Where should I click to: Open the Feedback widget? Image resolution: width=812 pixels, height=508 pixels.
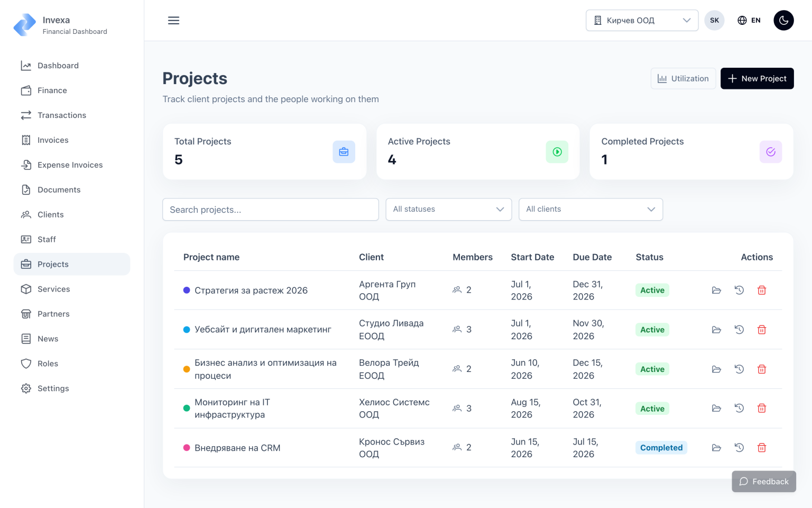coord(764,482)
